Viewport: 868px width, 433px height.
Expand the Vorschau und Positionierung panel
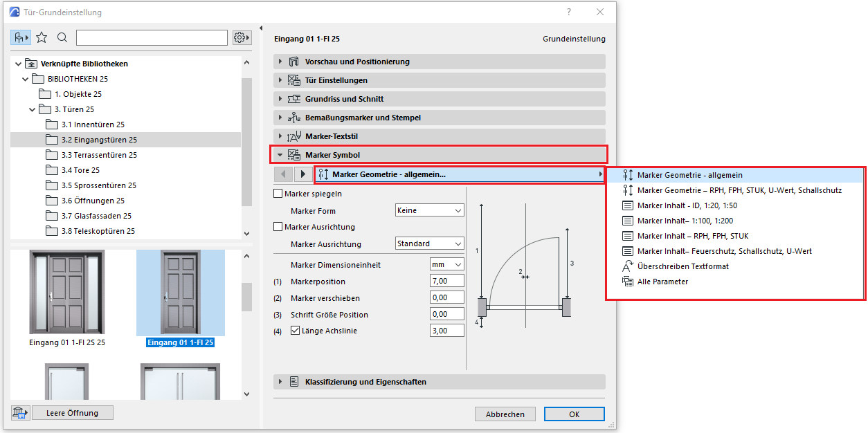(357, 62)
